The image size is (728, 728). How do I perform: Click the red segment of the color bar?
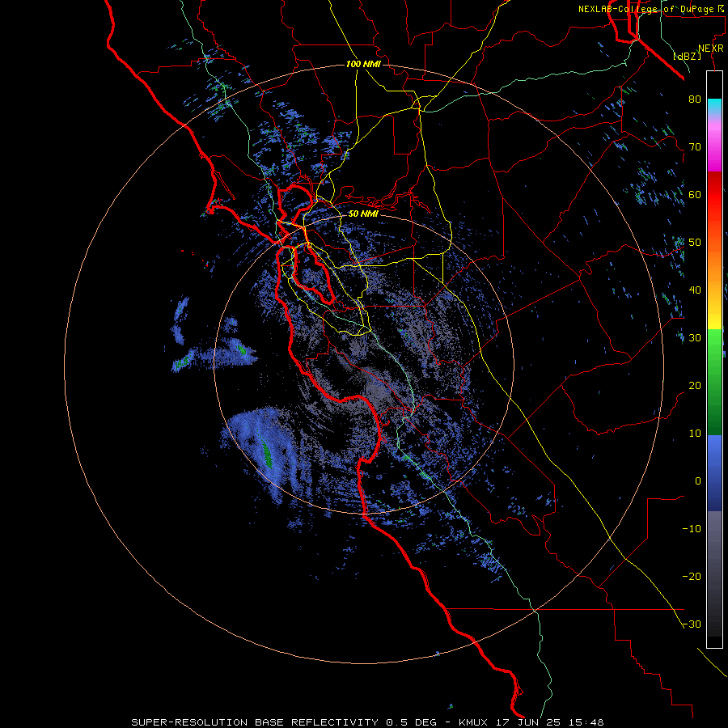pyautogui.click(x=714, y=194)
